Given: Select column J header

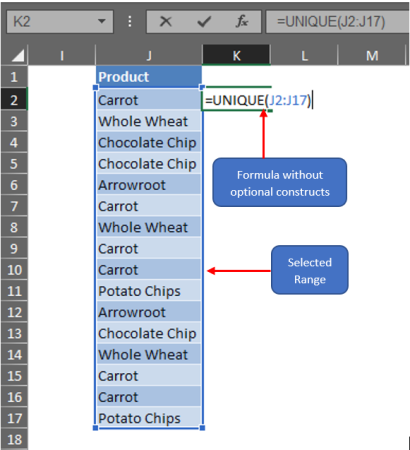Looking at the screenshot, I should click(x=149, y=55).
